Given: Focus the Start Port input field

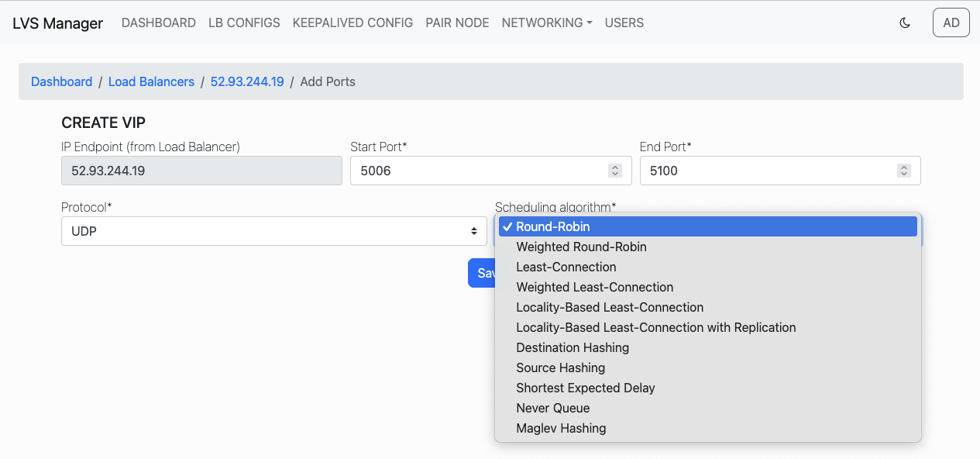Looking at the screenshot, I should [490, 171].
